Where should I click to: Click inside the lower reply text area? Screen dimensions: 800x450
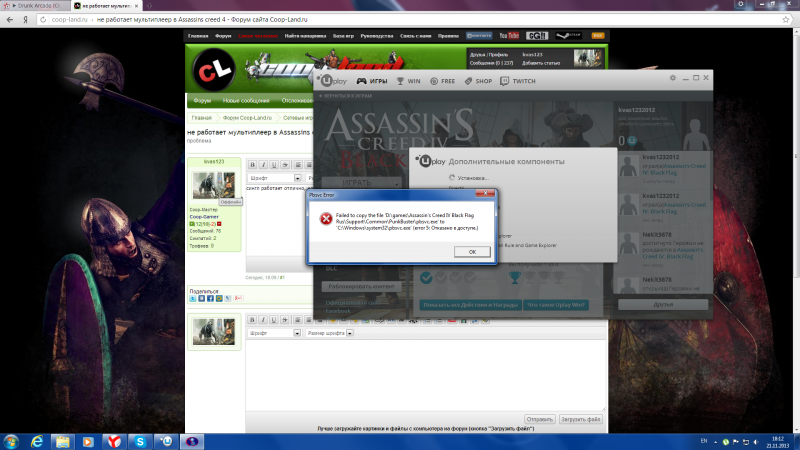pyautogui.click(x=426, y=375)
